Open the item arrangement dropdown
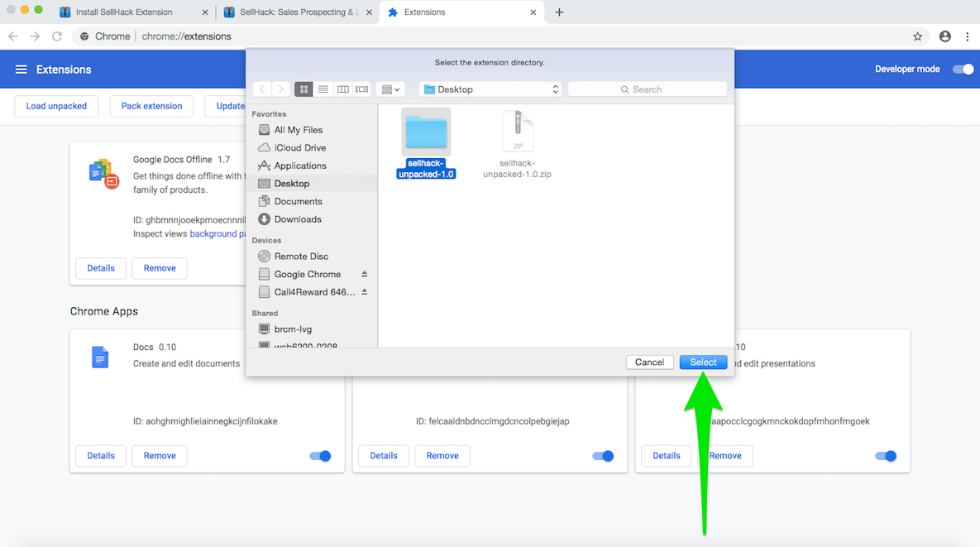Image resolution: width=980 pixels, height=547 pixels. 390,89
